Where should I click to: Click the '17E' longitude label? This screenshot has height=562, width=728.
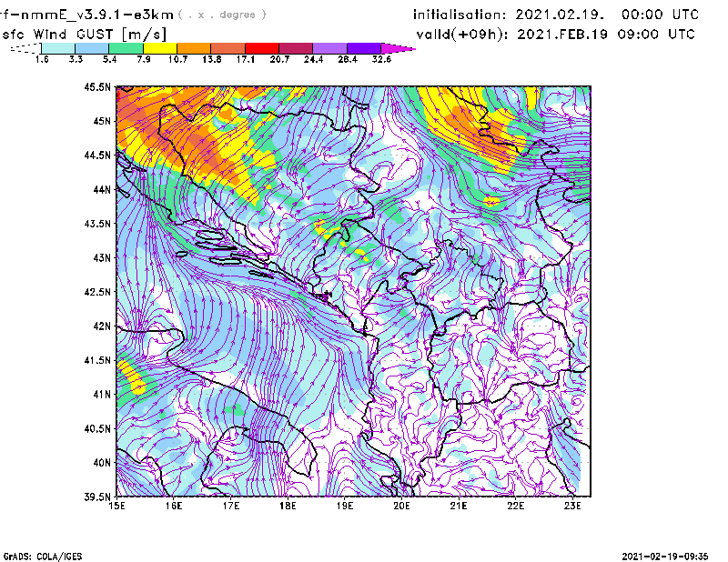(231, 506)
